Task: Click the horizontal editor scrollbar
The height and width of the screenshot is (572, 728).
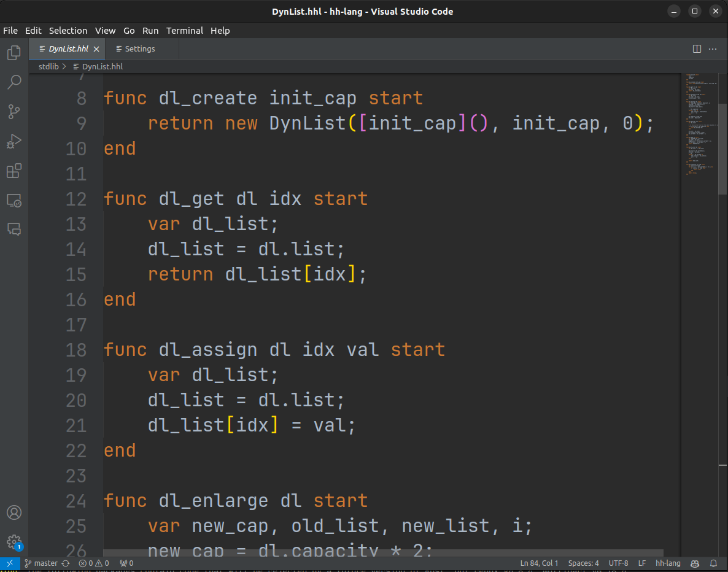Action: pos(383,553)
